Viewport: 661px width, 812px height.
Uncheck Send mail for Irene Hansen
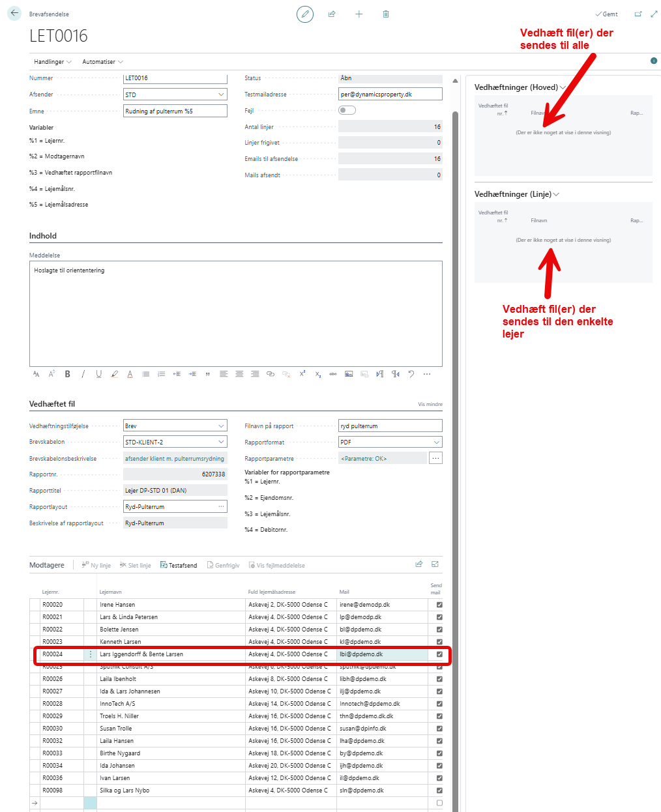(439, 605)
